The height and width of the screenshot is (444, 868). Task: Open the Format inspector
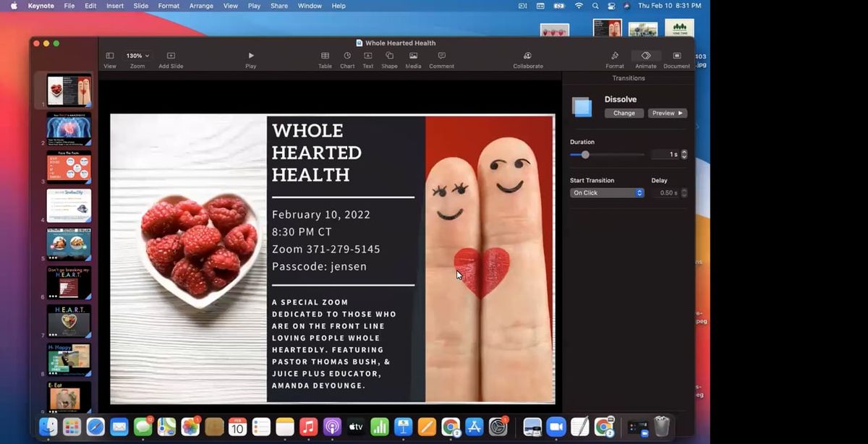615,60
